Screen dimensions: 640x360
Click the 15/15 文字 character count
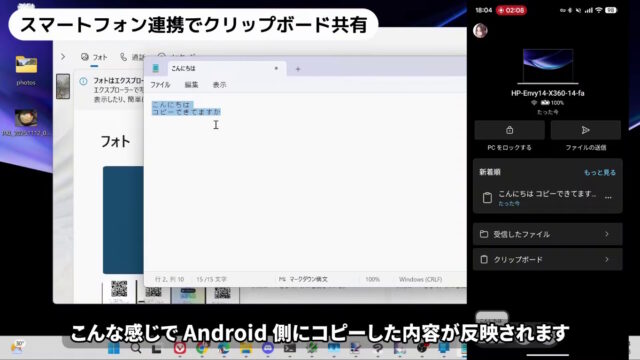211,280
